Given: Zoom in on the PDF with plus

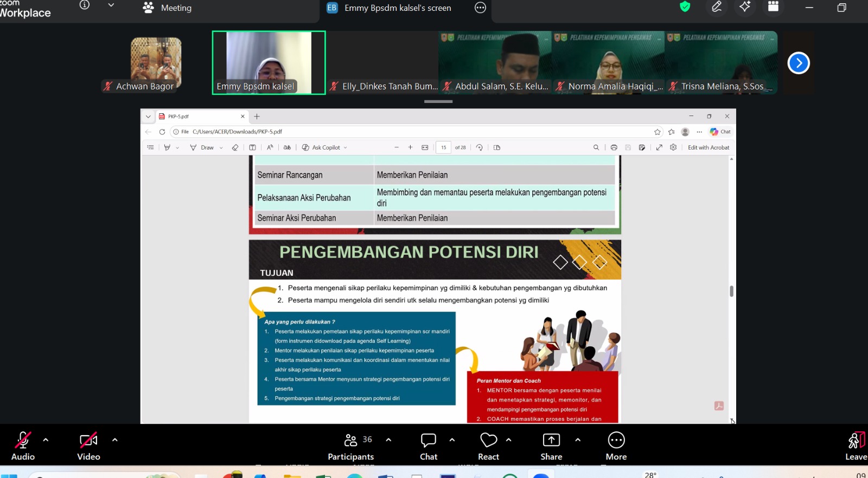Looking at the screenshot, I should [x=410, y=147].
